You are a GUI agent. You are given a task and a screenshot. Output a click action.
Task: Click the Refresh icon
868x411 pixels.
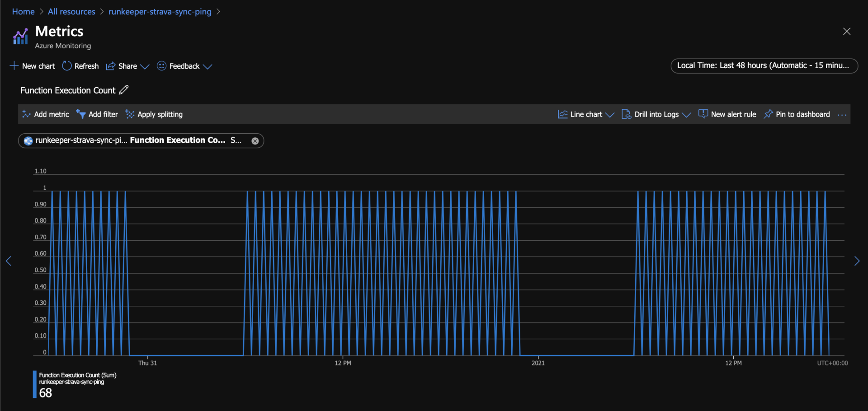(67, 66)
